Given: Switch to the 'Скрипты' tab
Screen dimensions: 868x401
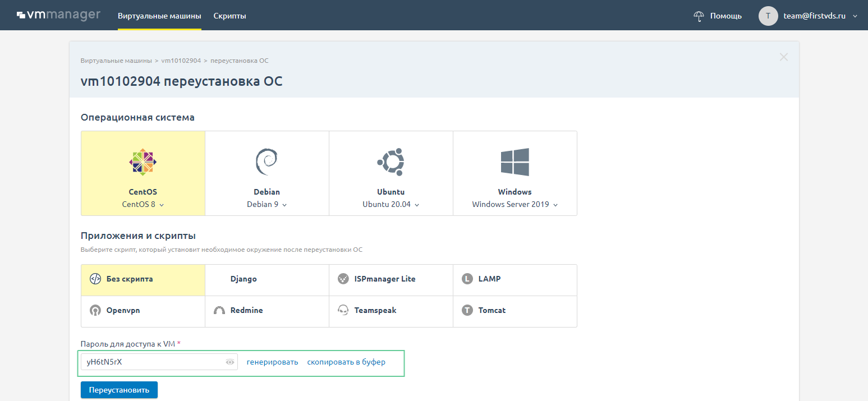Looking at the screenshot, I should pos(229,16).
